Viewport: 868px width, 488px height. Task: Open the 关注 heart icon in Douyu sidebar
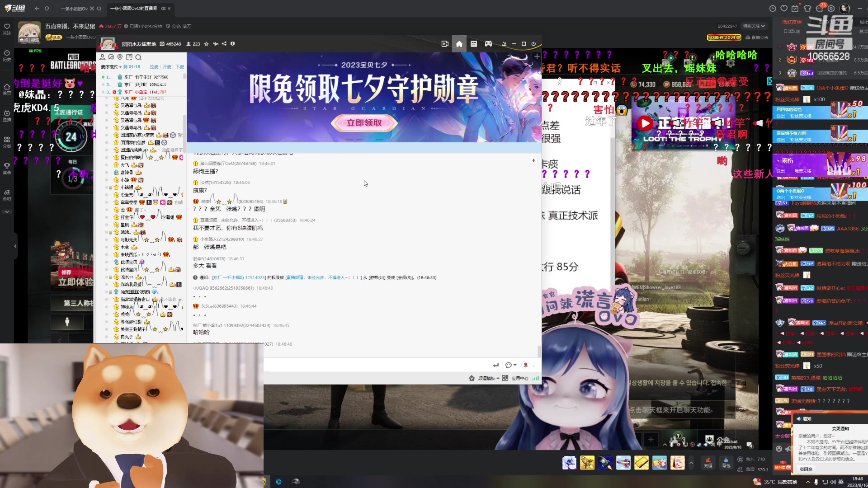[7, 28]
